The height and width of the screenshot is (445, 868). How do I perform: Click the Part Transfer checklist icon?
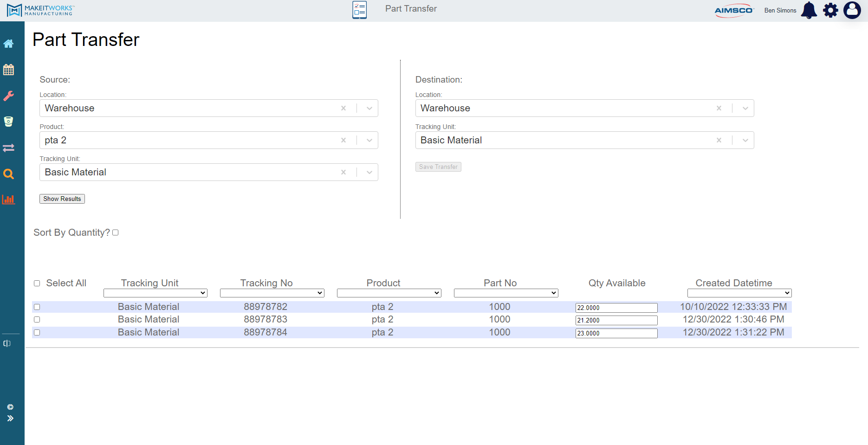359,10
